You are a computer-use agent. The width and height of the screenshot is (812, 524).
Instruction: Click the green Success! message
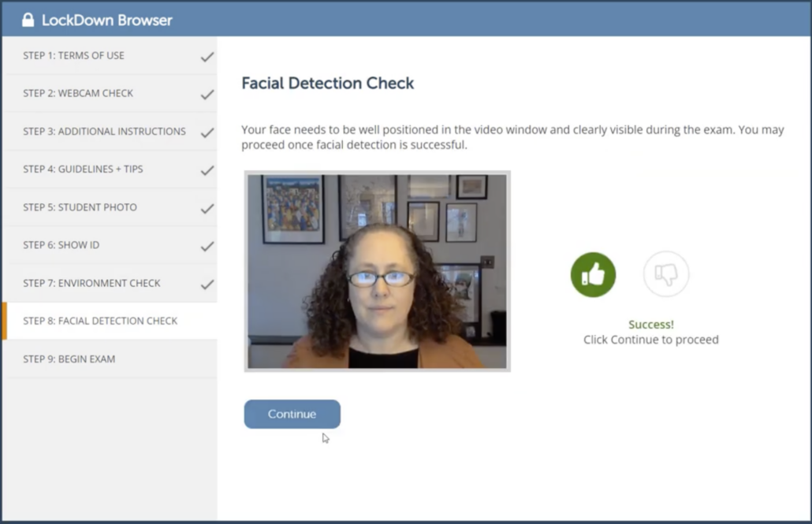click(x=651, y=325)
